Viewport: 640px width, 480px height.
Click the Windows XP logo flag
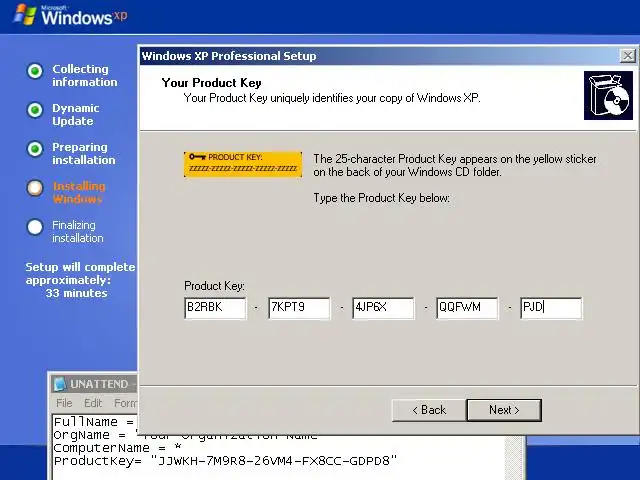(24, 15)
